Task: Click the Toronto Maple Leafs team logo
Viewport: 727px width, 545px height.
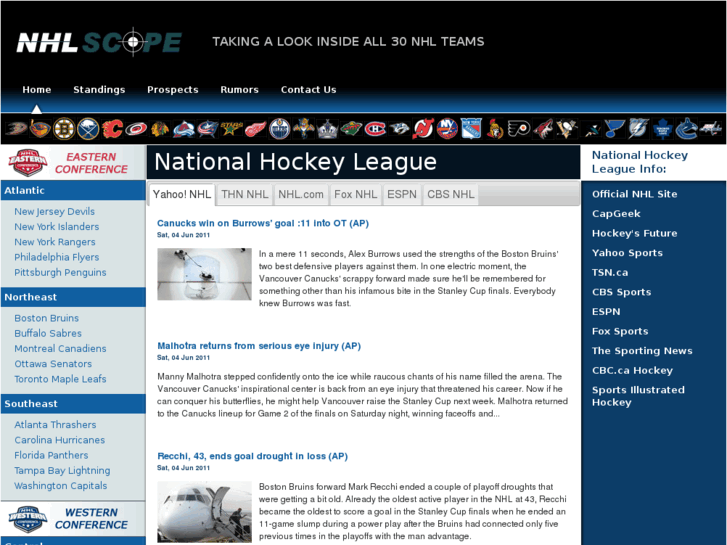Action: [x=663, y=128]
